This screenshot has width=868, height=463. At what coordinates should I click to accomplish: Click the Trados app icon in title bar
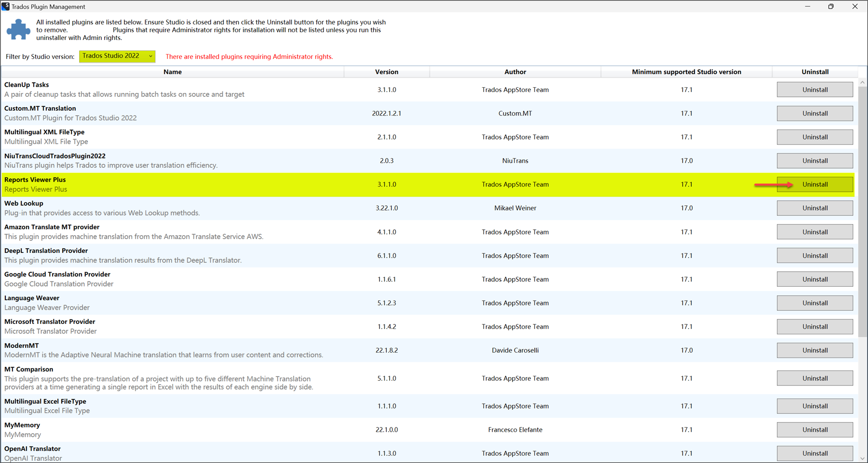pos(5,6)
